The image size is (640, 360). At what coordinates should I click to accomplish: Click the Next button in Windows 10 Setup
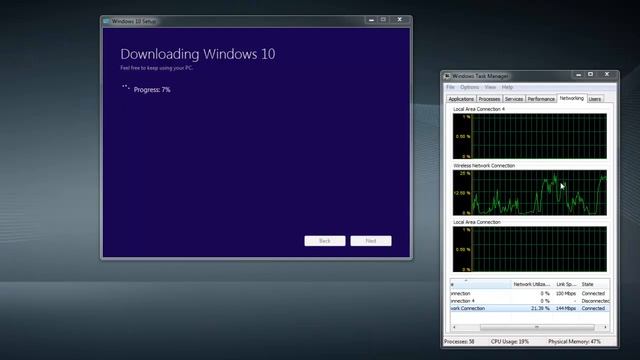371,241
